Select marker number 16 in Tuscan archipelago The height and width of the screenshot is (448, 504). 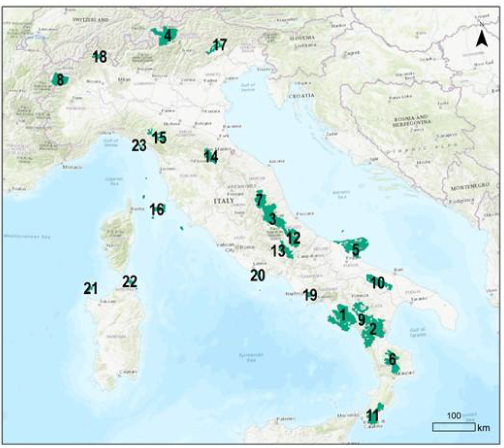(157, 209)
